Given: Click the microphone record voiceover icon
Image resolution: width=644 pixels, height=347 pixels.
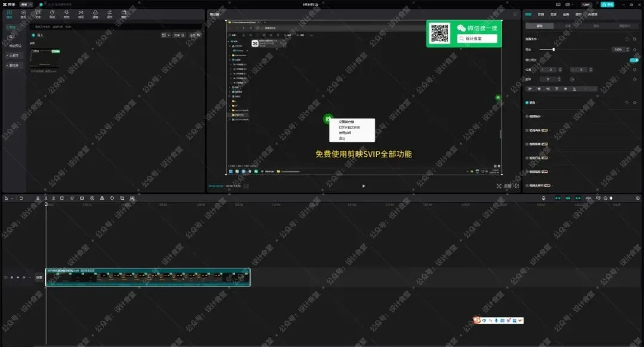Looking at the screenshot, I should [x=543, y=199].
